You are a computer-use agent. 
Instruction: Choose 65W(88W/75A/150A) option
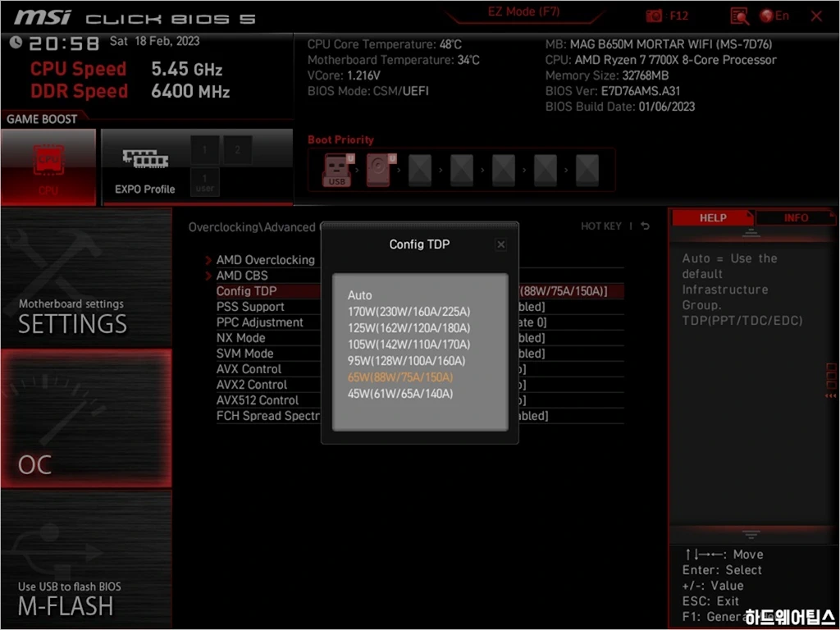tap(400, 377)
